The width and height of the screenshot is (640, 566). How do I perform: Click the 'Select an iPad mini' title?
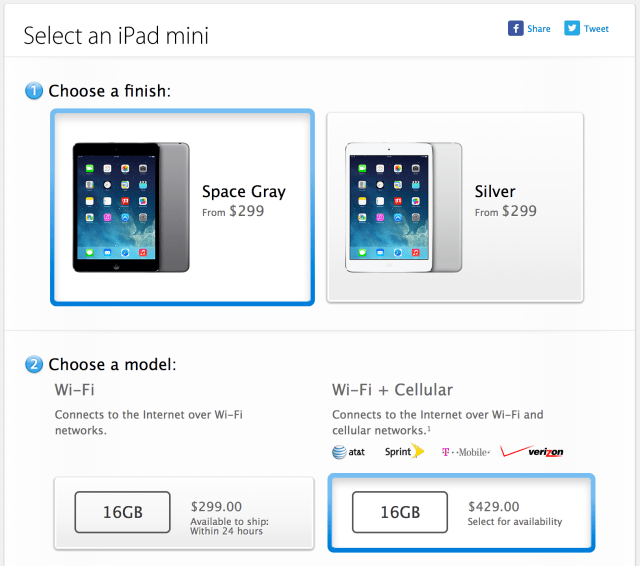click(x=116, y=37)
